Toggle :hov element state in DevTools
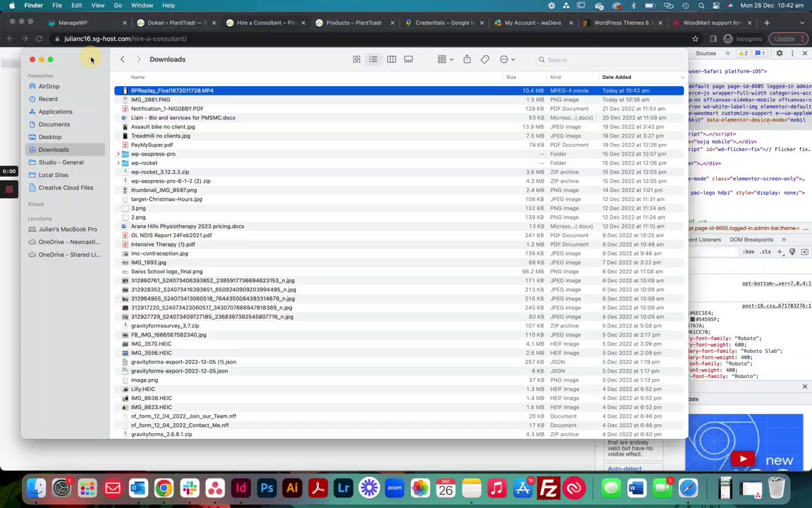This screenshot has width=812, height=508. click(x=749, y=252)
